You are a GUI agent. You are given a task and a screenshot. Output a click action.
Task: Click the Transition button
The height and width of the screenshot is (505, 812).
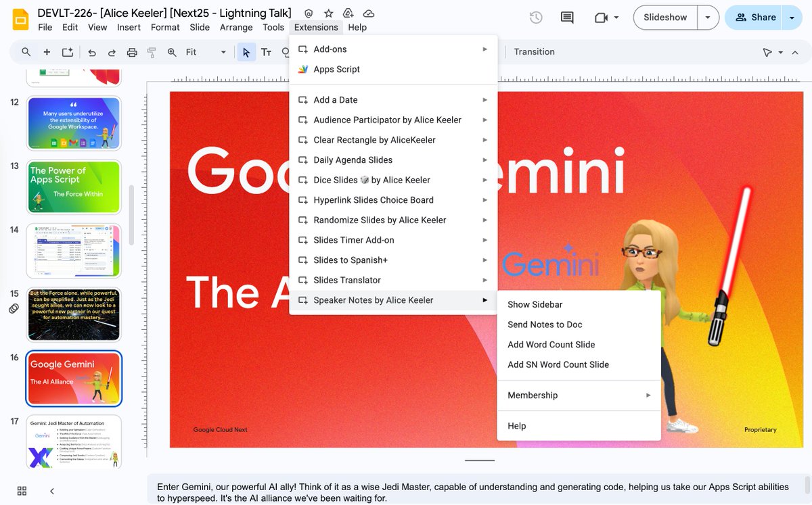click(534, 52)
